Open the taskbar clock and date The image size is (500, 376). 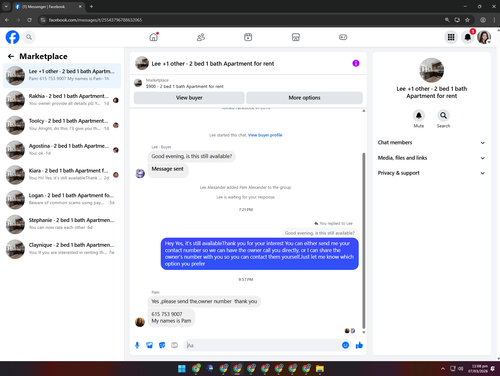[x=478, y=369]
